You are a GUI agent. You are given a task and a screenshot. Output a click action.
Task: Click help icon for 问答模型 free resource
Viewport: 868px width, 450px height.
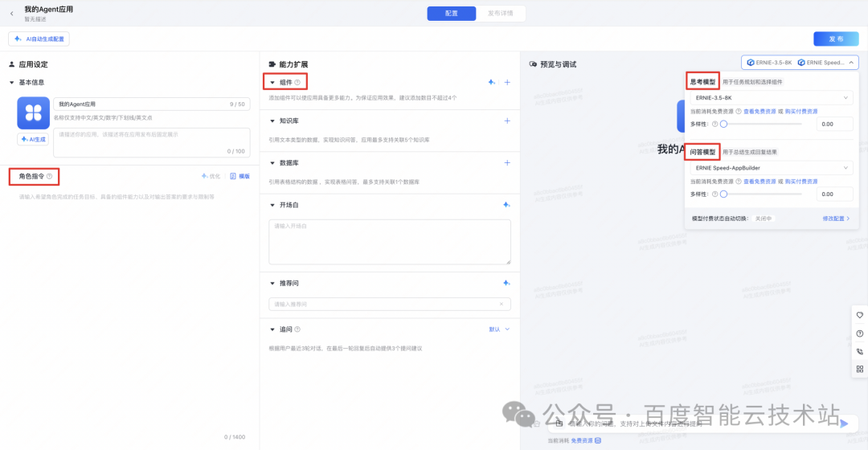[x=739, y=182]
